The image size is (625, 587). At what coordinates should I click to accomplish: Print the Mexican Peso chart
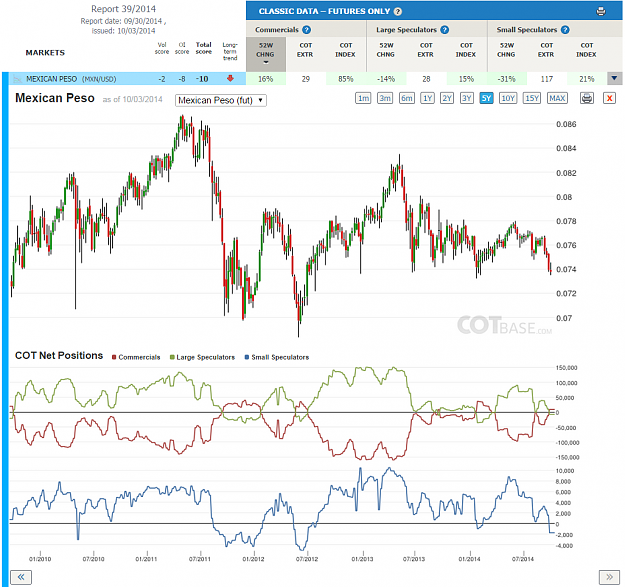[587, 98]
